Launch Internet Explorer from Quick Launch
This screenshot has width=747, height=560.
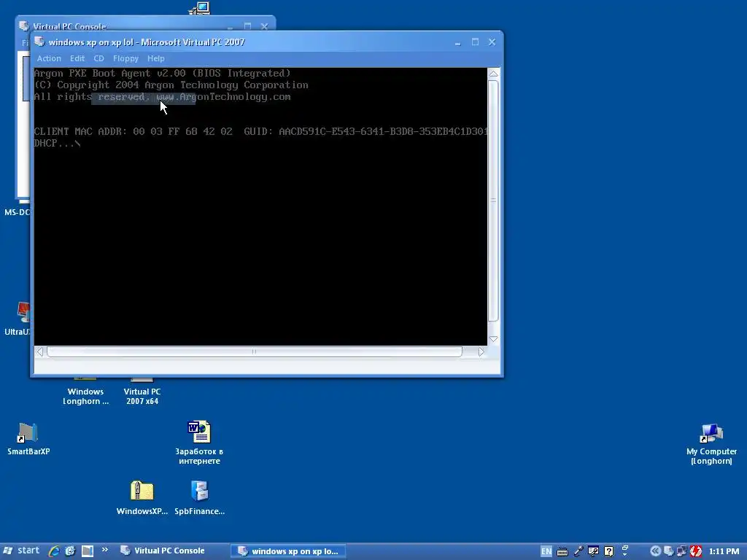[x=54, y=551]
